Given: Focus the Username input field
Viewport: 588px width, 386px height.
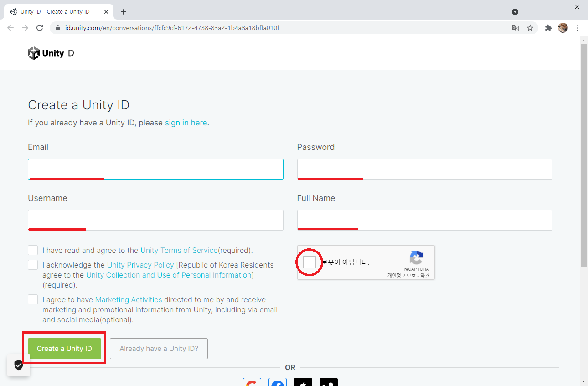Looking at the screenshot, I should [x=155, y=220].
